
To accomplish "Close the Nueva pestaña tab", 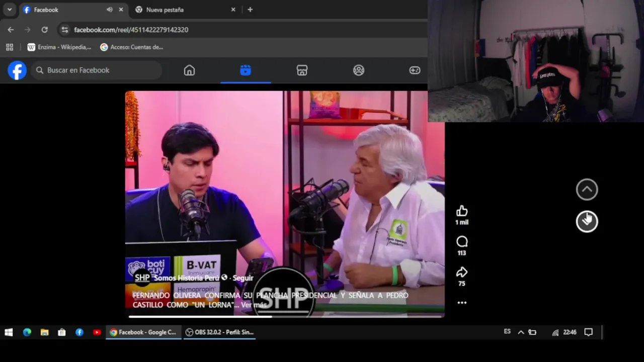I will tap(233, 10).
